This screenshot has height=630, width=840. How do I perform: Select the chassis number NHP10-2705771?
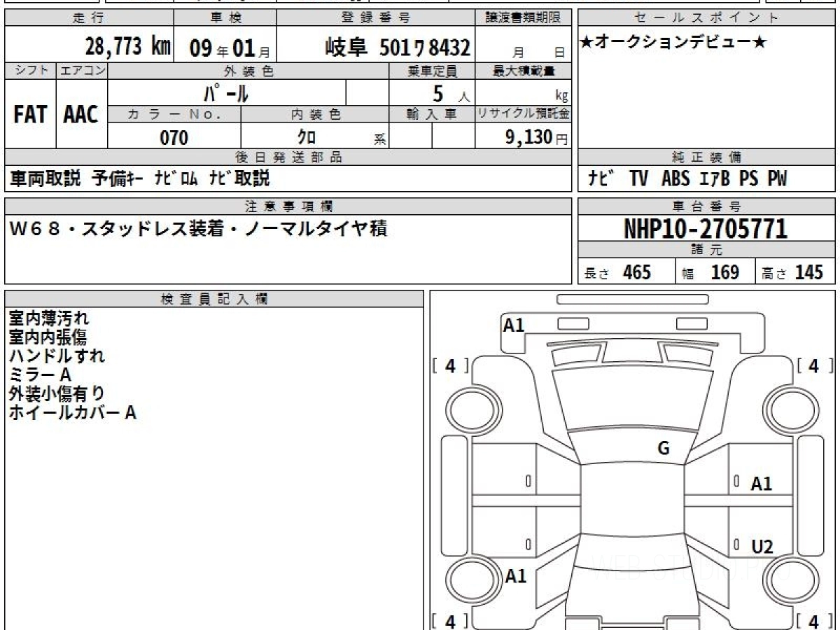706,229
